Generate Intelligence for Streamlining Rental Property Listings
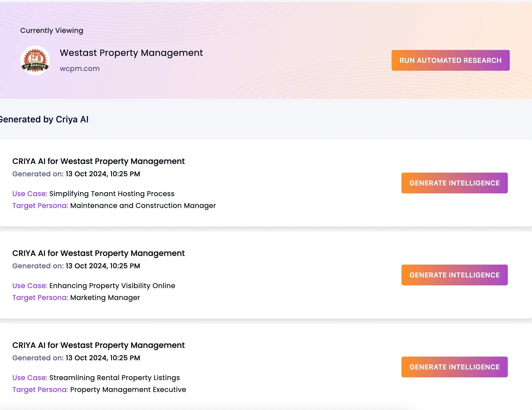This screenshot has height=410, width=532. point(454,367)
